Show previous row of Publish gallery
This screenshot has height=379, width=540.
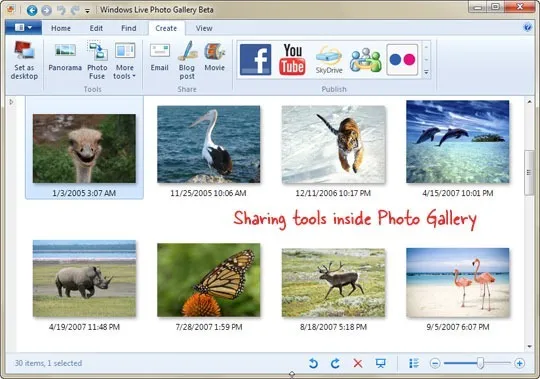pos(426,47)
